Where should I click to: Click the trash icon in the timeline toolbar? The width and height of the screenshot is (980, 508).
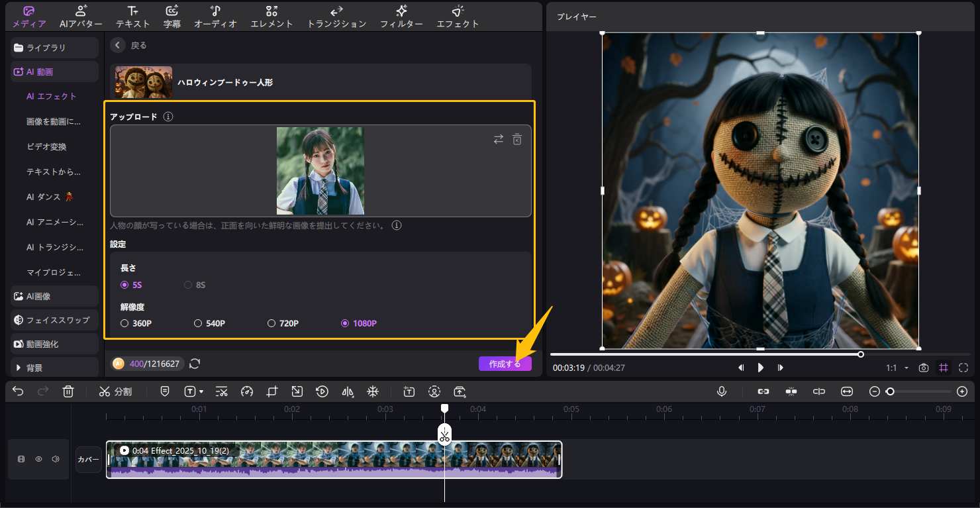(68, 391)
